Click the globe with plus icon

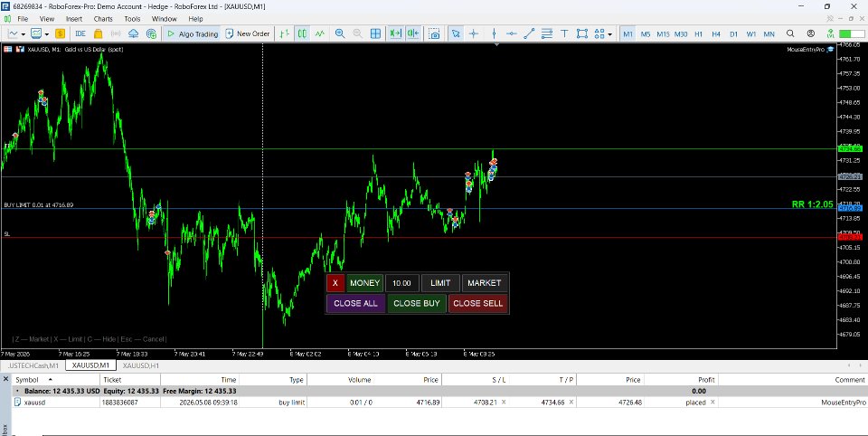(151, 33)
